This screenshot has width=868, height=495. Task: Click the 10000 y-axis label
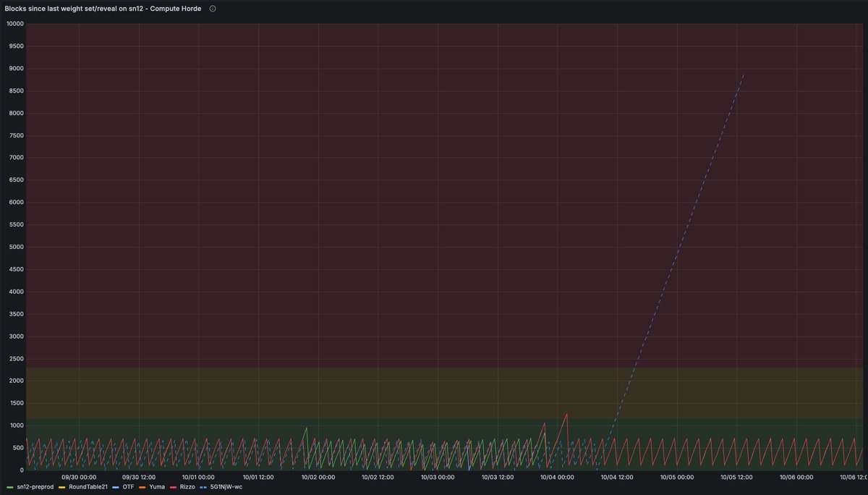[15, 24]
